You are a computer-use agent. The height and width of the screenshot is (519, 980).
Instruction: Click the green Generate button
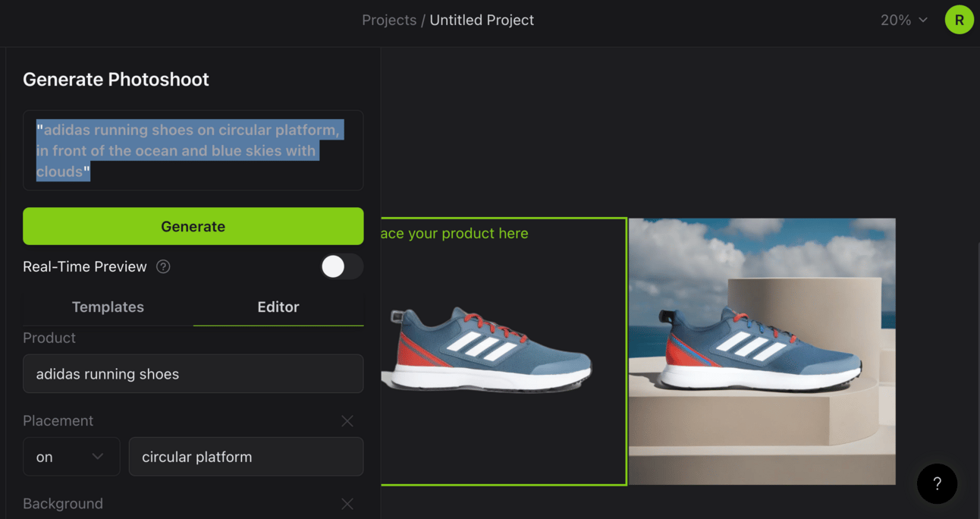tap(193, 226)
